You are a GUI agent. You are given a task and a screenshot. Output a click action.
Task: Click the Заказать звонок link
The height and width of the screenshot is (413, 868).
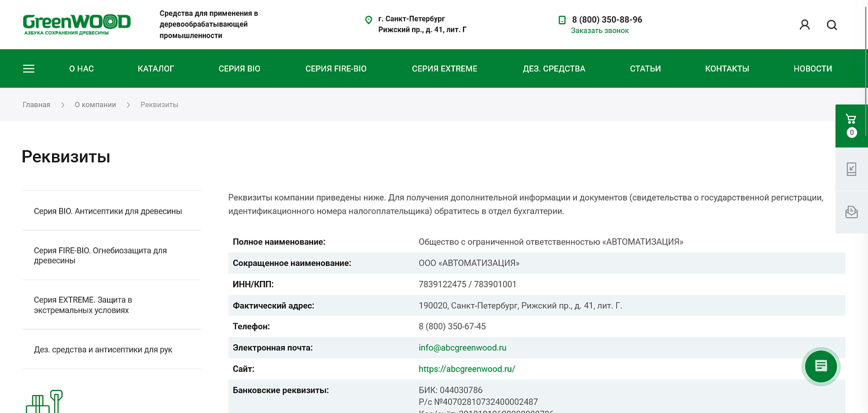[x=599, y=31]
